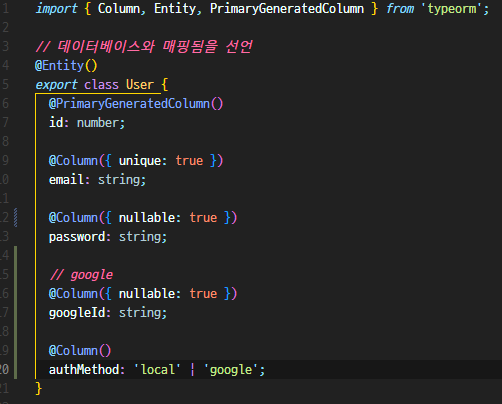The width and height of the screenshot is (502, 404).
Task: Click the 'local' string literal
Action: [157, 369]
